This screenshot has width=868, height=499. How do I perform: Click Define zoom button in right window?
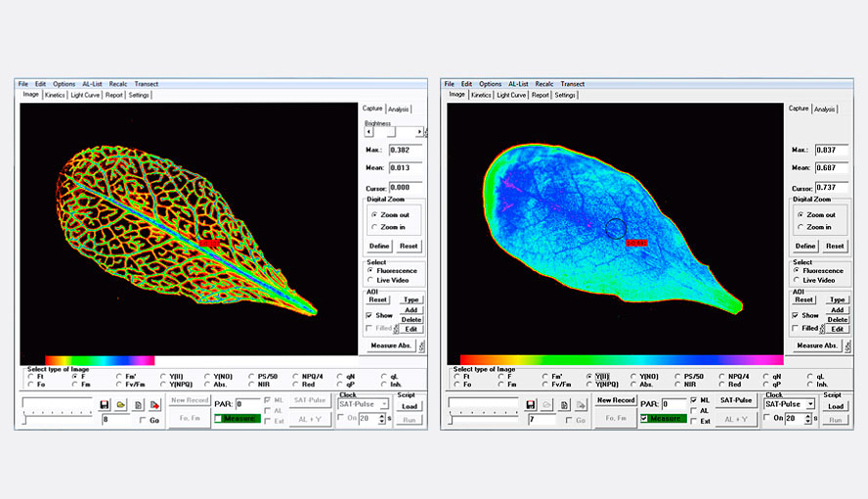coord(804,246)
